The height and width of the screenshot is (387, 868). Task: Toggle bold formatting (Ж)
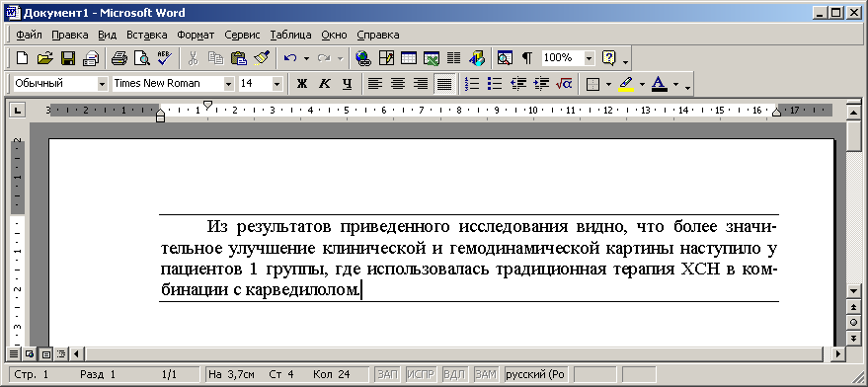click(302, 84)
